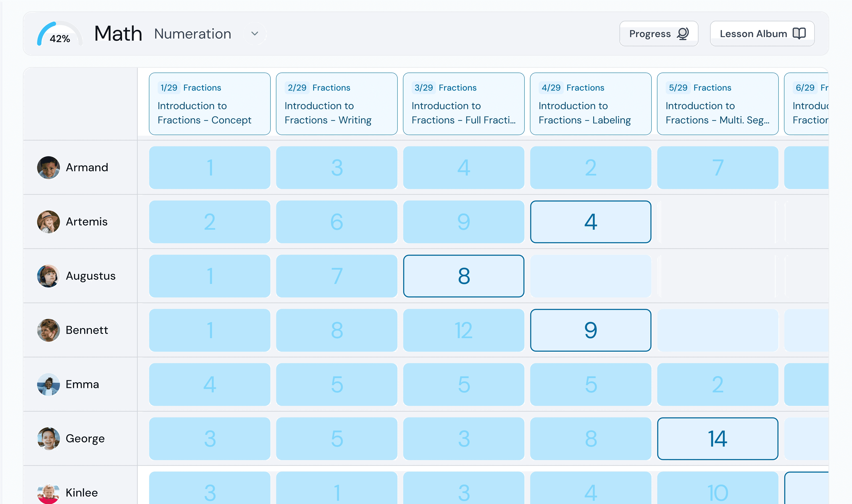The height and width of the screenshot is (504, 852).
Task: Click Armand's Multi. Seg cell showing 7
Action: [718, 167]
